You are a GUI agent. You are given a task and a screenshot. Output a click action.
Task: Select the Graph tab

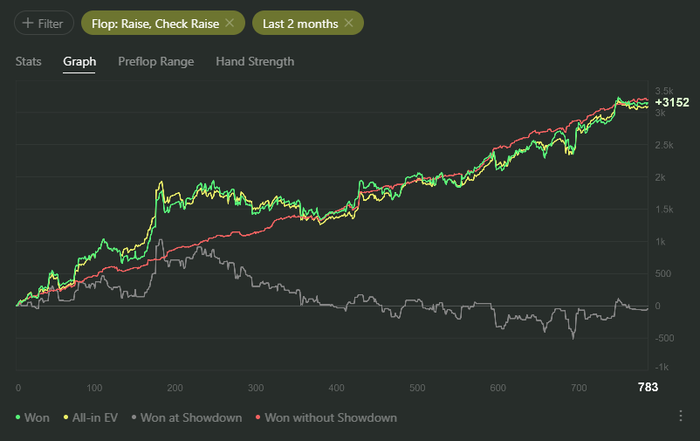[x=79, y=61]
